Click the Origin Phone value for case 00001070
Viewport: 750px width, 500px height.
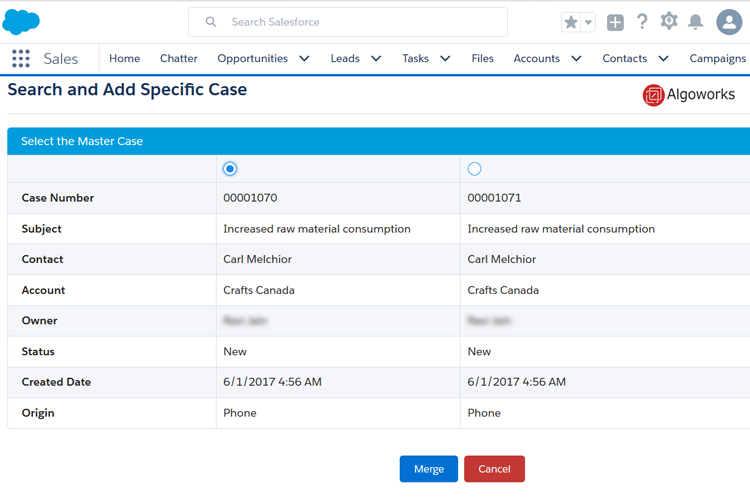pyautogui.click(x=240, y=413)
